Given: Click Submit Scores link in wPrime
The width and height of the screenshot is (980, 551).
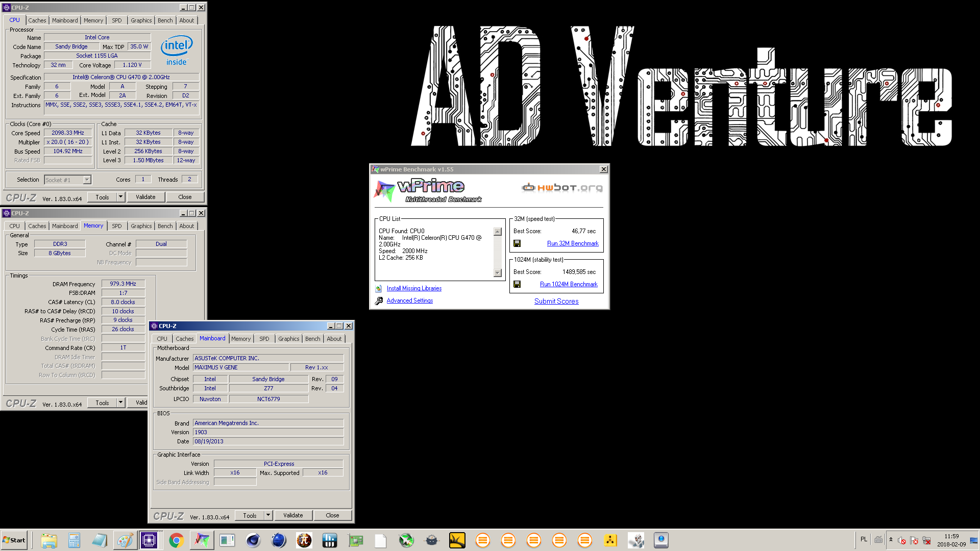Looking at the screenshot, I should tap(556, 302).
